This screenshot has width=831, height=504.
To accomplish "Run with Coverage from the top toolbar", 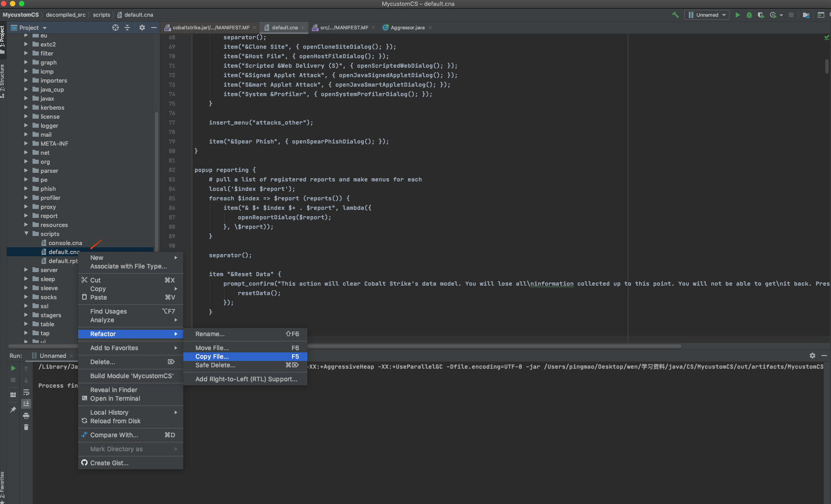I will pyautogui.click(x=761, y=15).
